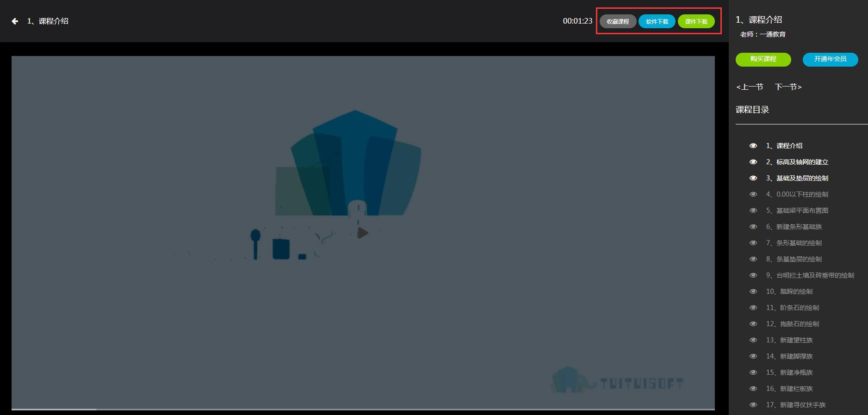The height and width of the screenshot is (415, 868).
Task: Open lesson 12、抱鼓石的绘制
Action: (x=792, y=324)
